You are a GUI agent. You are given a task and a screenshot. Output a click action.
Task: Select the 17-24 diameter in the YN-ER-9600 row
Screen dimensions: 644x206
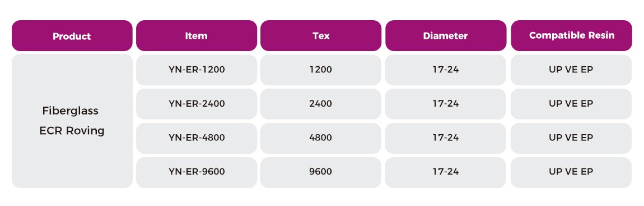point(446,172)
